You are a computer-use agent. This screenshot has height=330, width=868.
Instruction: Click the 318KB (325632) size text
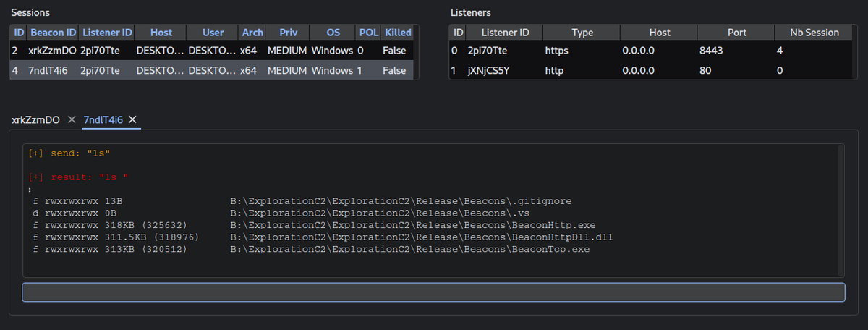pyautogui.click(x=146, y=225)
